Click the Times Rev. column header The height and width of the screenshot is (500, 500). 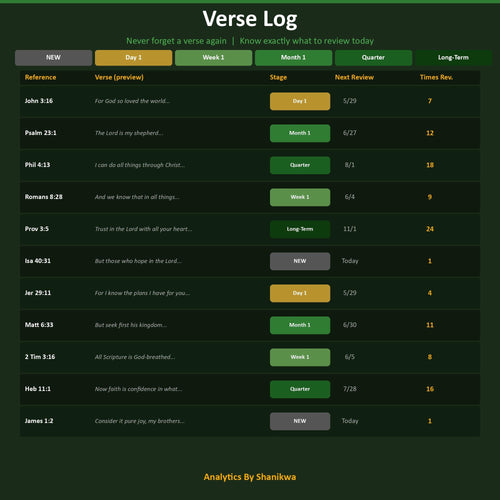(436, 77)
